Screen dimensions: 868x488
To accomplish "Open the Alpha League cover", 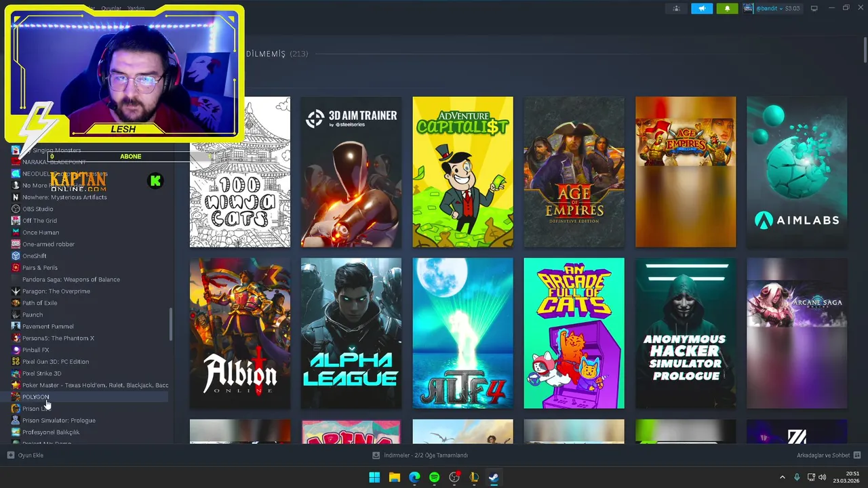I will (x=351, y=333).
